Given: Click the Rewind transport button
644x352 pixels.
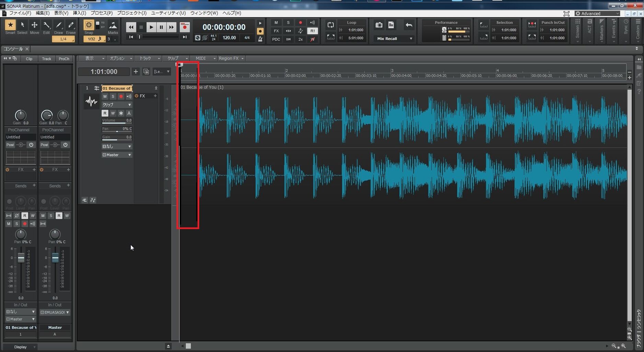Looking at the screenshot, I should (131, 27).
